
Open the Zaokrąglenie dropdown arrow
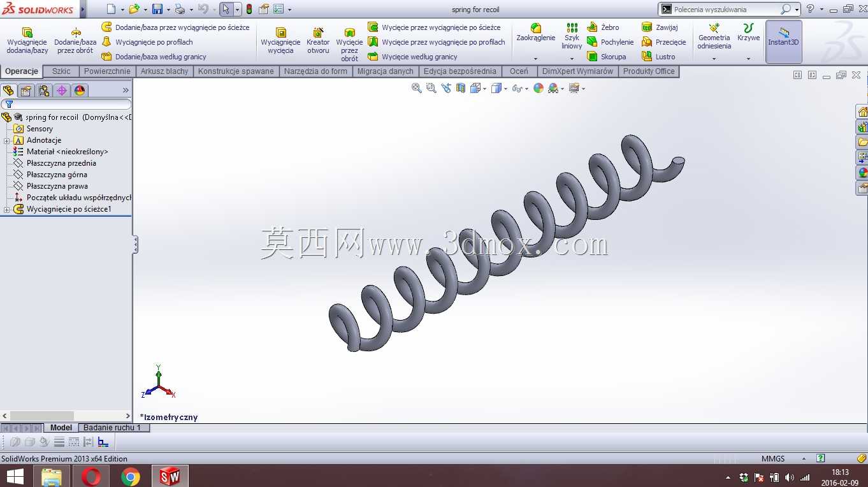coord(536,59)
